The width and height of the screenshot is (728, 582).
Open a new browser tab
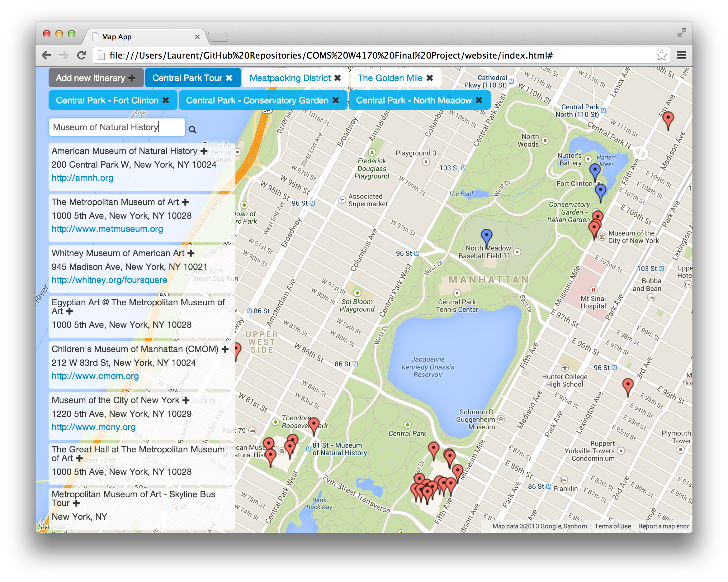[x=218, y=36]
